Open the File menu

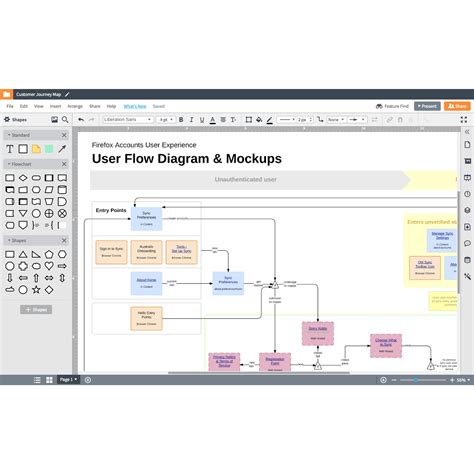point(10,106)
